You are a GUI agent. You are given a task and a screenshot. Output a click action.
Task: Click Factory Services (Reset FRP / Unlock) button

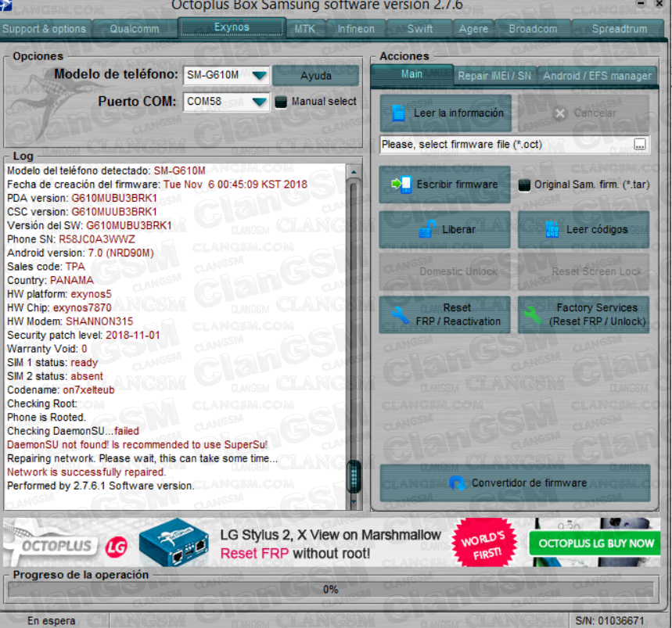[x=584, y=315]
